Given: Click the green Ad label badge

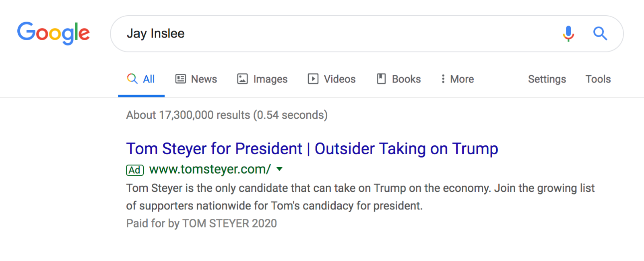Looking at the screenshot, I should tap(135, 170).
